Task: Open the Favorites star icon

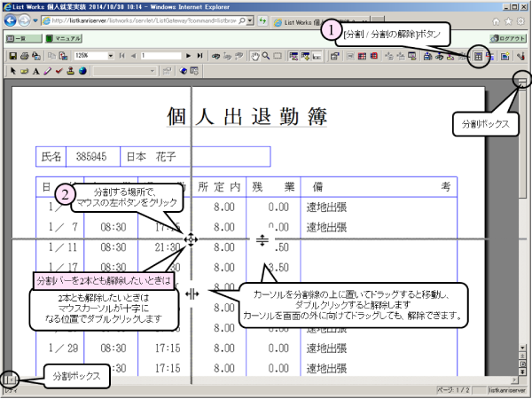Action: point(508,21)
